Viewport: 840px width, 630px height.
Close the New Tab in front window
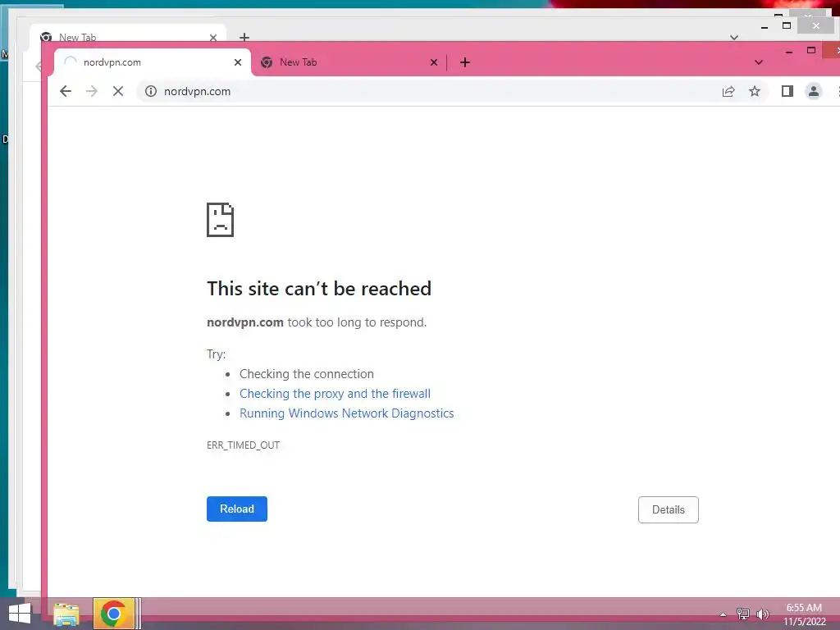click(x=434, y=62)
